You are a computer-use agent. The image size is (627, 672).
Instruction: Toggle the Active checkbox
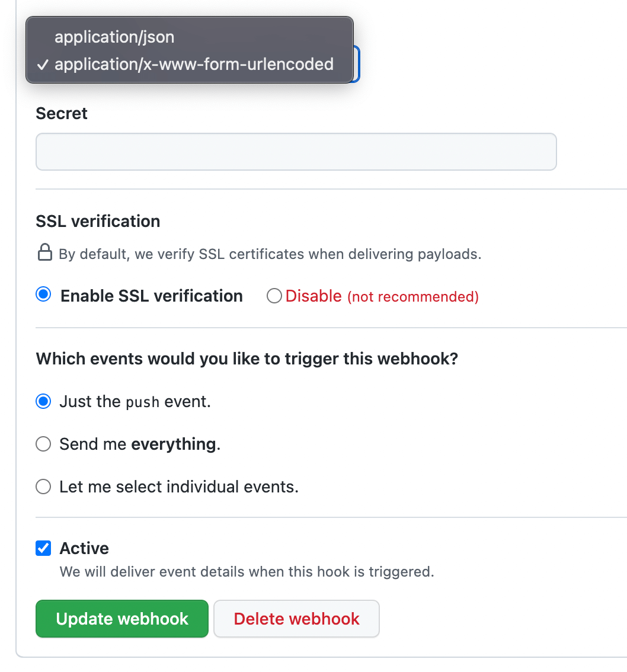pyautogui.click(x=43, y=548)
